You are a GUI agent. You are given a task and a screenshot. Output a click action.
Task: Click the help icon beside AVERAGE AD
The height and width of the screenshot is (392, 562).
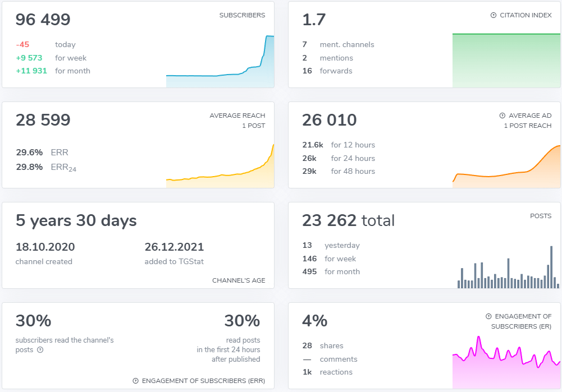tap(502, 116)
